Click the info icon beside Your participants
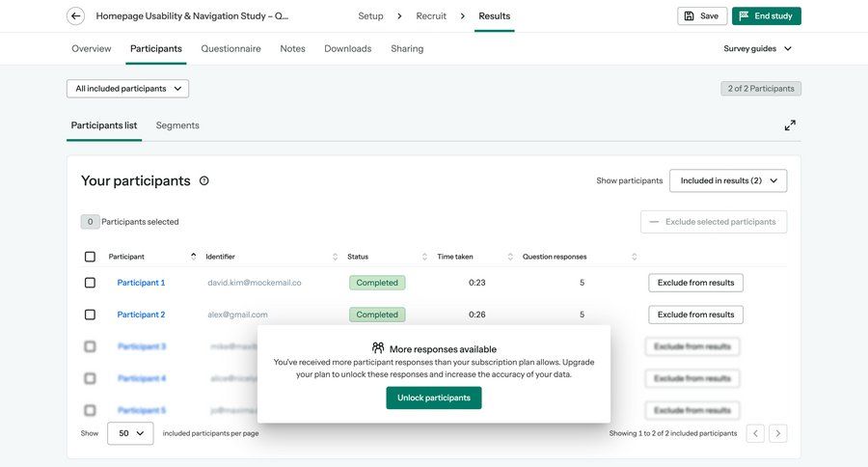Viewport: 868px width, 467px height. [x=204, y=180]
